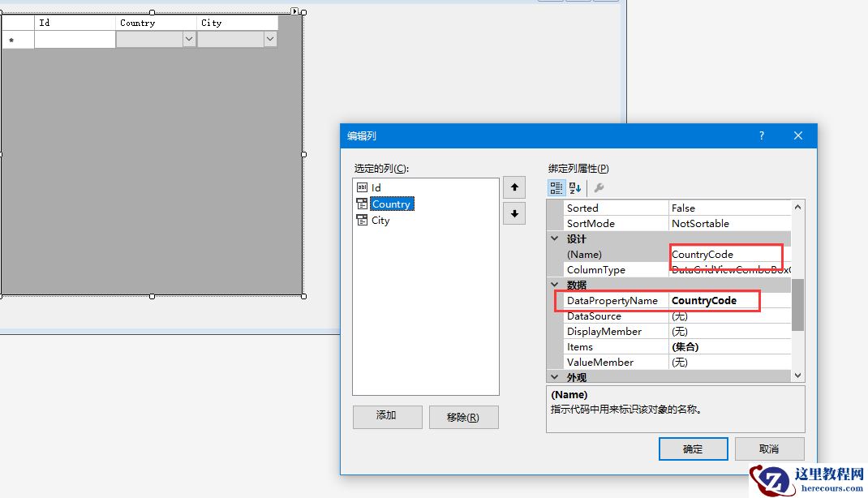Viewport: 868px width, 498px height.
Task: Collapse the 数据 property category
Action: coord(555,285)
